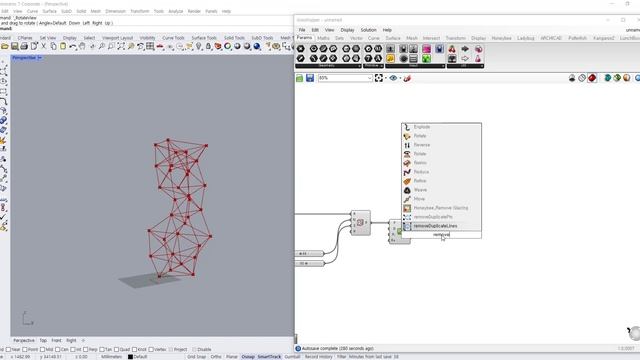Screen dimensions: 640x360
Task: Open Grasshopper file icon on canvas toolbar
Action: (300, 78)
